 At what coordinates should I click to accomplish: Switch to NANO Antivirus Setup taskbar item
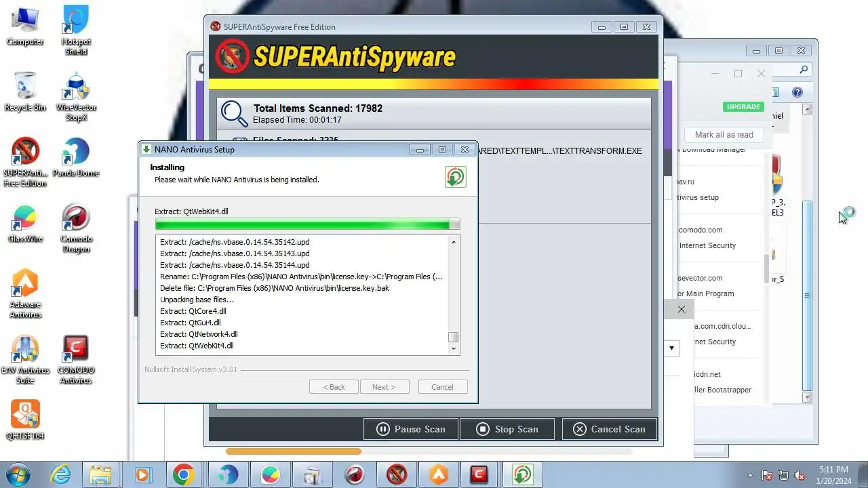522,475
